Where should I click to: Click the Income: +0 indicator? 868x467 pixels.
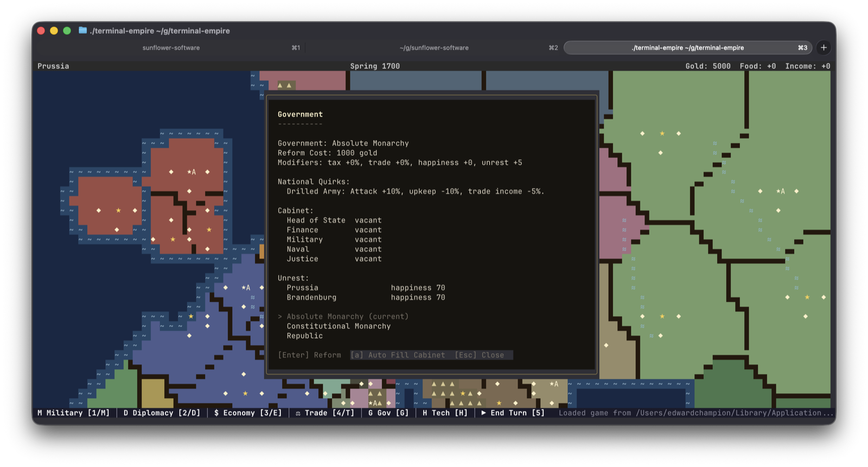[x=808, y=66]
